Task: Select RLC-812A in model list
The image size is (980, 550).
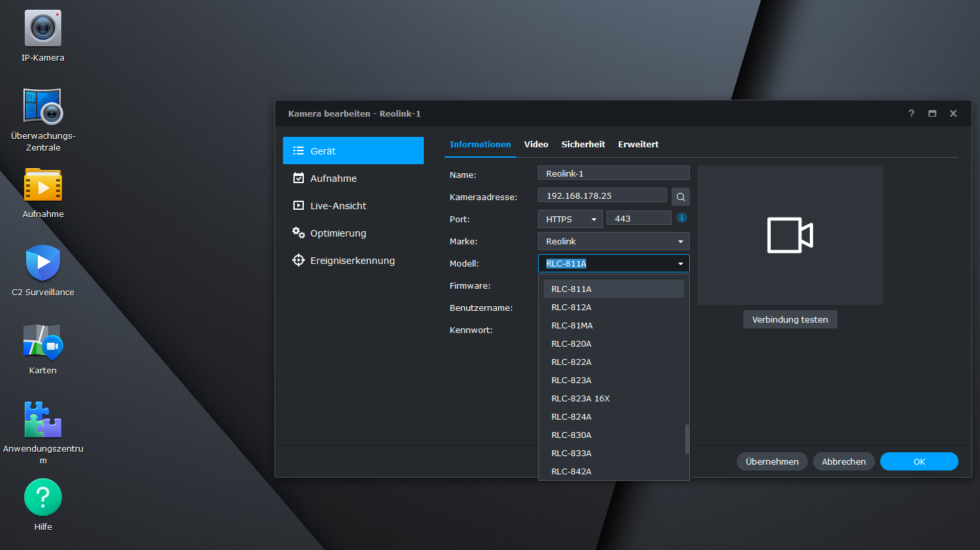Action: (x=614, y=307)
